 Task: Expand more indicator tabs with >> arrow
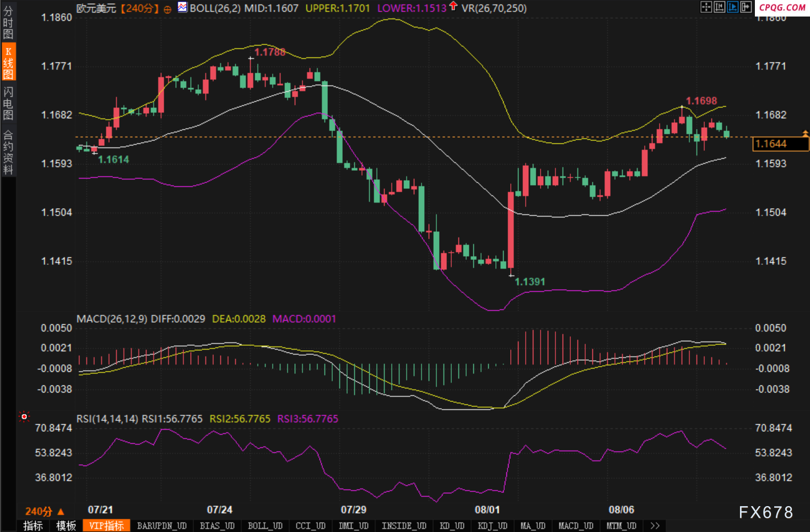(655, 526)
